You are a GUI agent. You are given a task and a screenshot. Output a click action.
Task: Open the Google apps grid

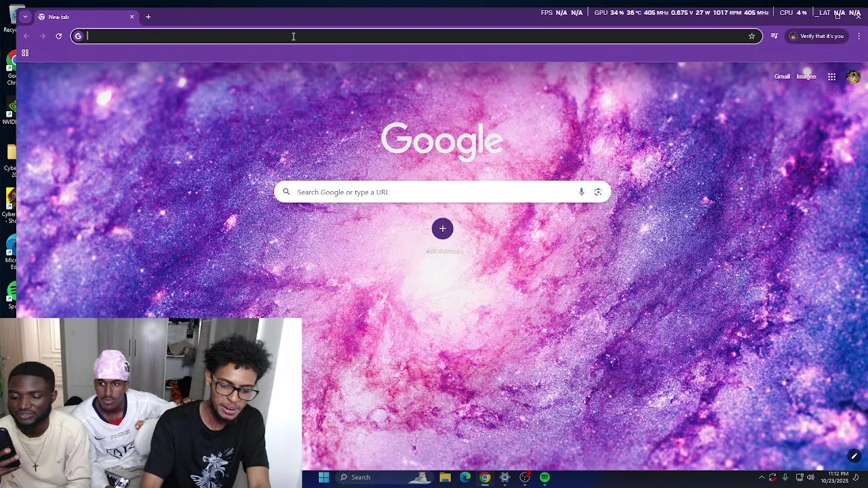pos(831,77)
